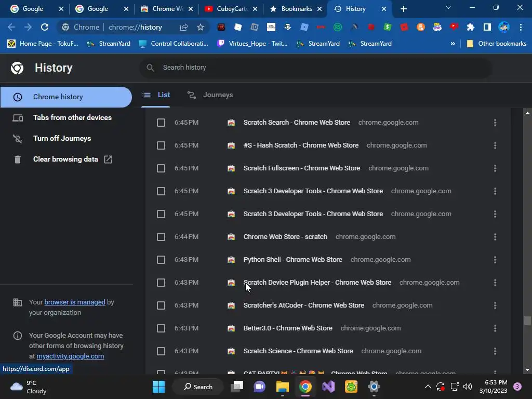Check the Scratch Search history entry
Viewport: 532px width, 399px height.
pyautogui.click(x=161, y=123)
